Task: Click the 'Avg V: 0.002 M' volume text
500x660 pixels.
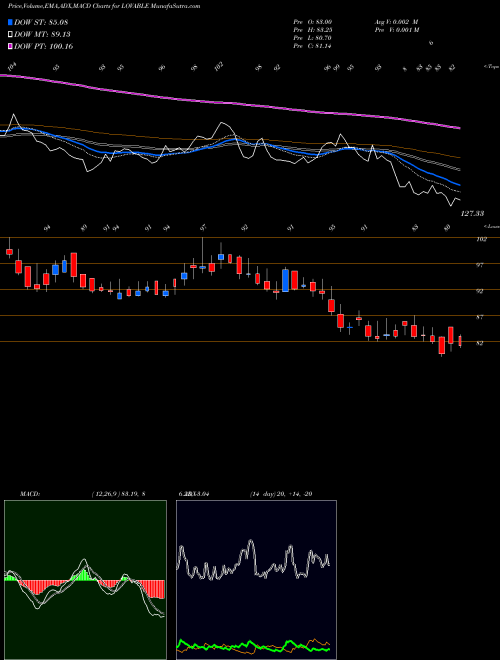Action: pos(396,22)
